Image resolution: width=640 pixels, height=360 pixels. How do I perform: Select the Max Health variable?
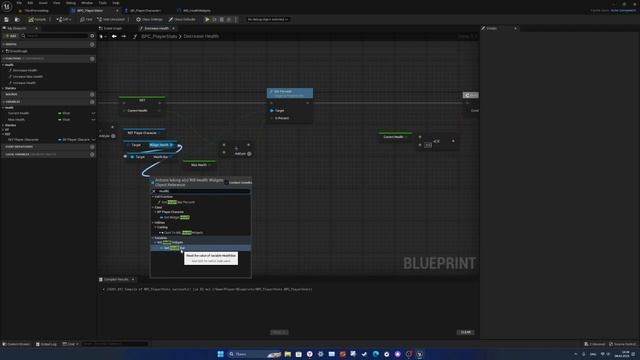pyautogui.click(x=16, y=120)
